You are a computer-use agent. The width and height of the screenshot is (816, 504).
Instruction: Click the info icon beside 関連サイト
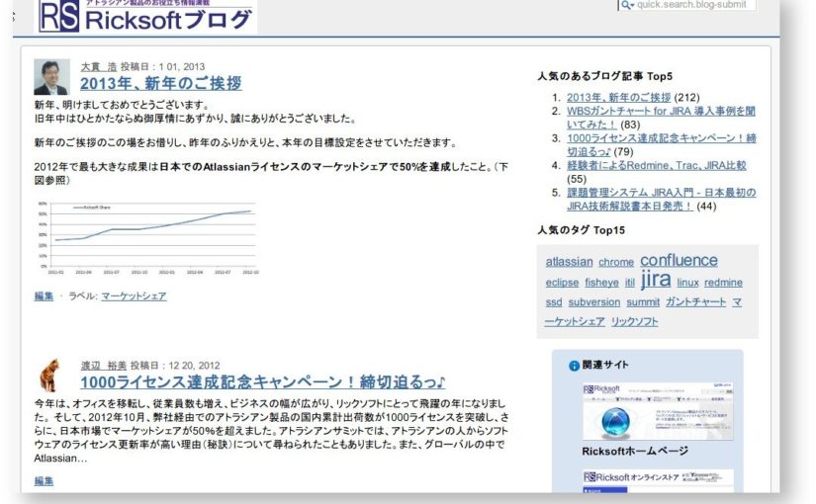coord(574,366)
